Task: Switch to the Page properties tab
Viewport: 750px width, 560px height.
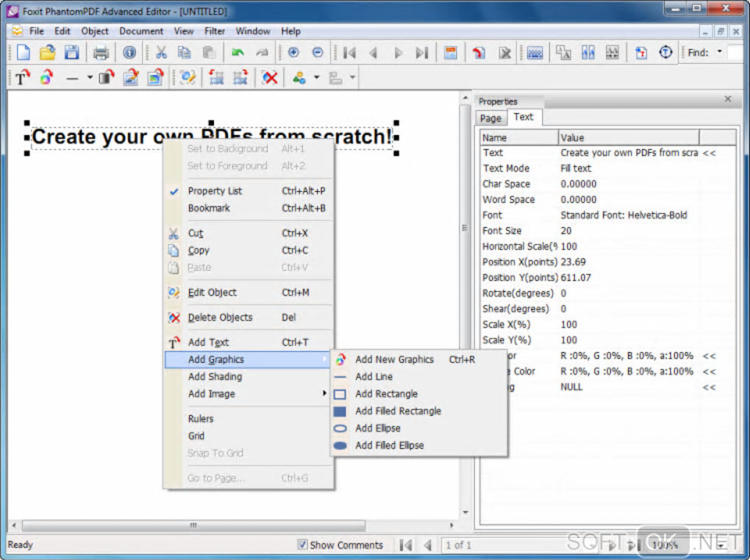Action: (490, 118)
